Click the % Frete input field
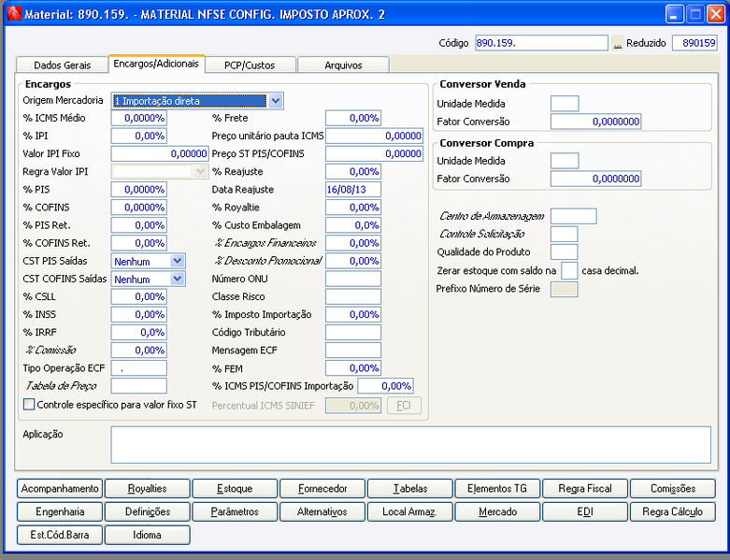 [352, 118]
